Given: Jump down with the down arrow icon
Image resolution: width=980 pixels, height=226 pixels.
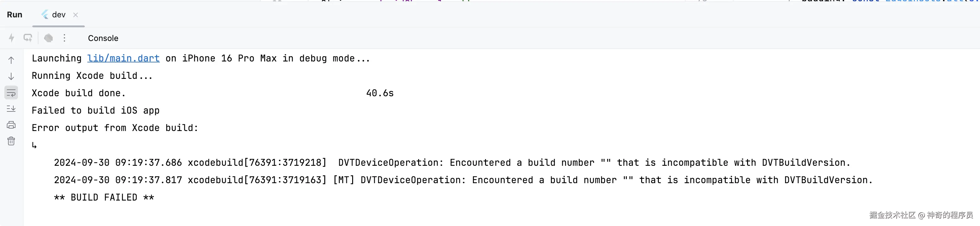Looking at the screenshot, I should 11,76.
